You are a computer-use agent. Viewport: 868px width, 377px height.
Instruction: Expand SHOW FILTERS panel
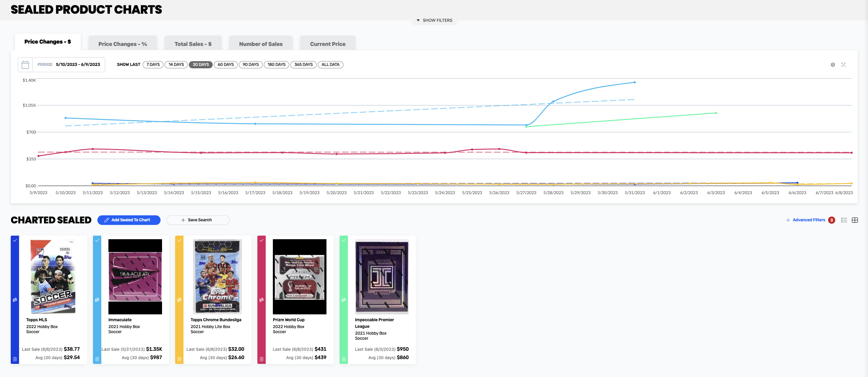[x=434, y=20]
